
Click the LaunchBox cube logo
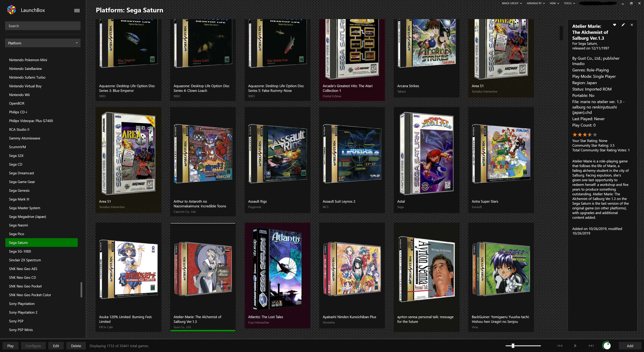point(11,10)
